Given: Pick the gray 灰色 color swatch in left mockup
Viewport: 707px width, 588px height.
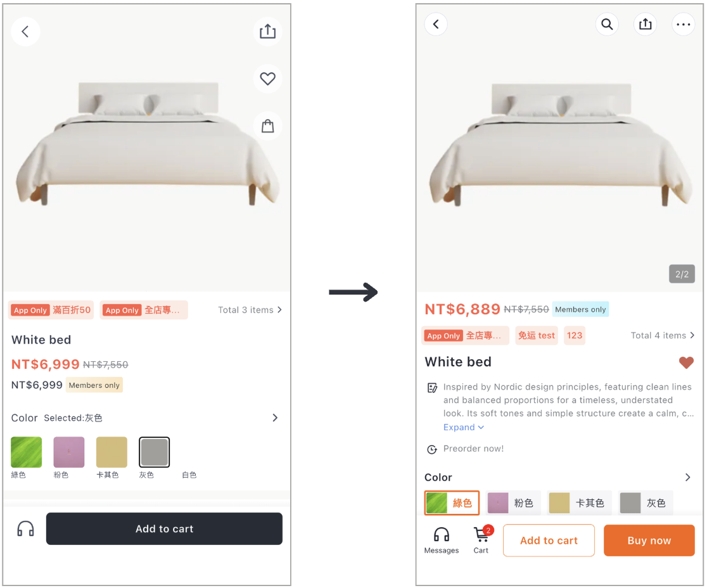Looking at the screenshot, I should coord(154,452).
